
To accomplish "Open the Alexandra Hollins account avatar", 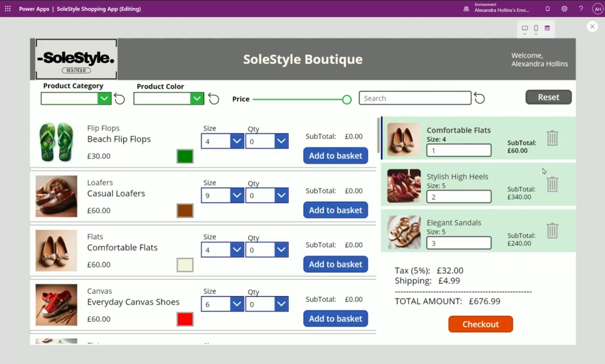I will (598, 9).
